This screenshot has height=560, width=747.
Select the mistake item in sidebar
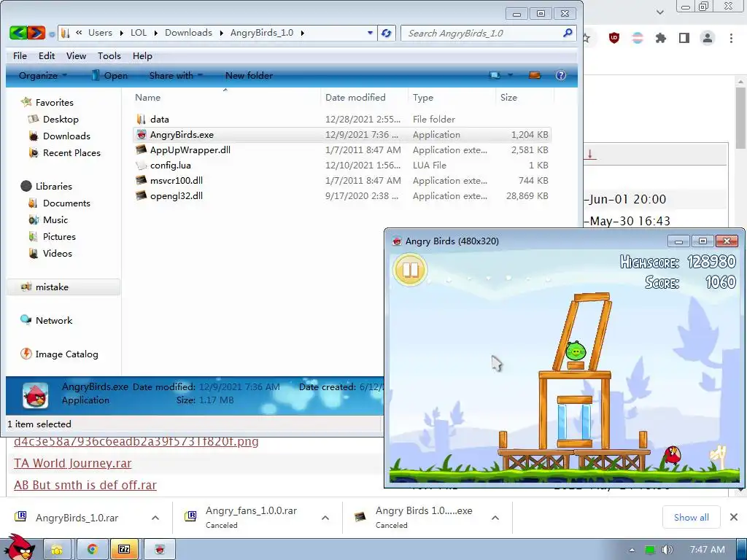(63, 287)
